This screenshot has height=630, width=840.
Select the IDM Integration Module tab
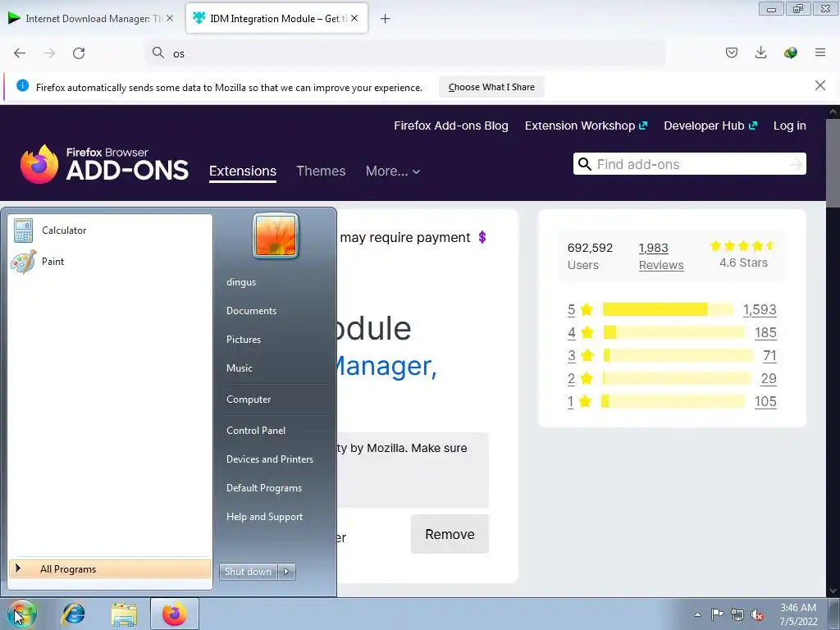[x=276, y=18]
